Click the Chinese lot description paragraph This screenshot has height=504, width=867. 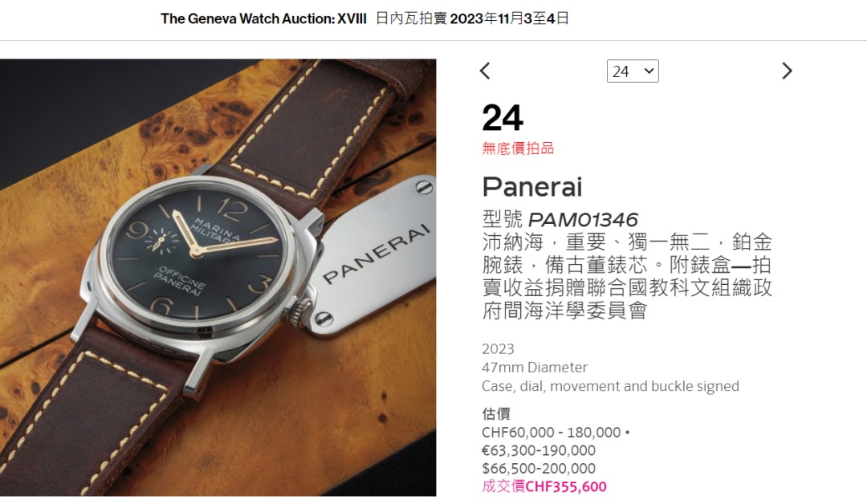(627, 276)
